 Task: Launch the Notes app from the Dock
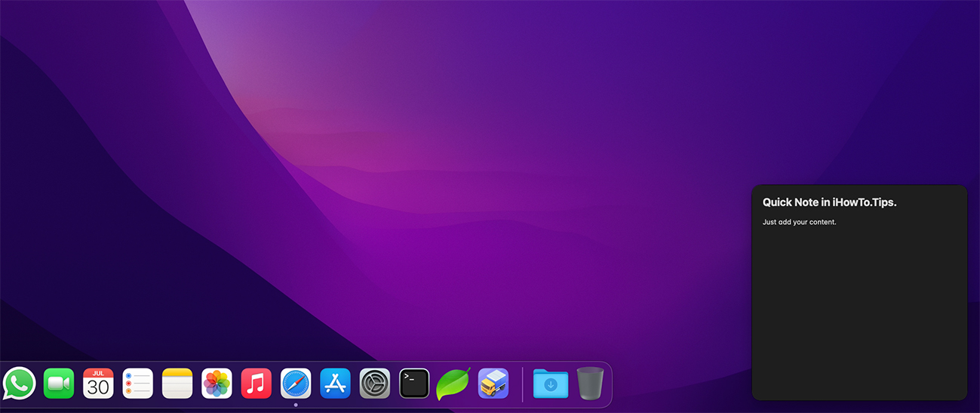point(177,384)
